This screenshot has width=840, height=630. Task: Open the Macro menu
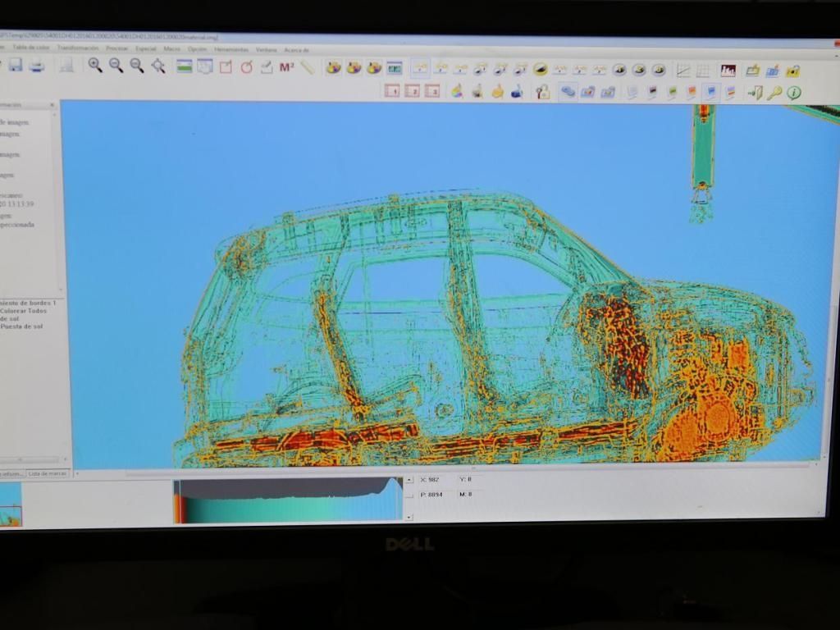[x=172, y=49]
